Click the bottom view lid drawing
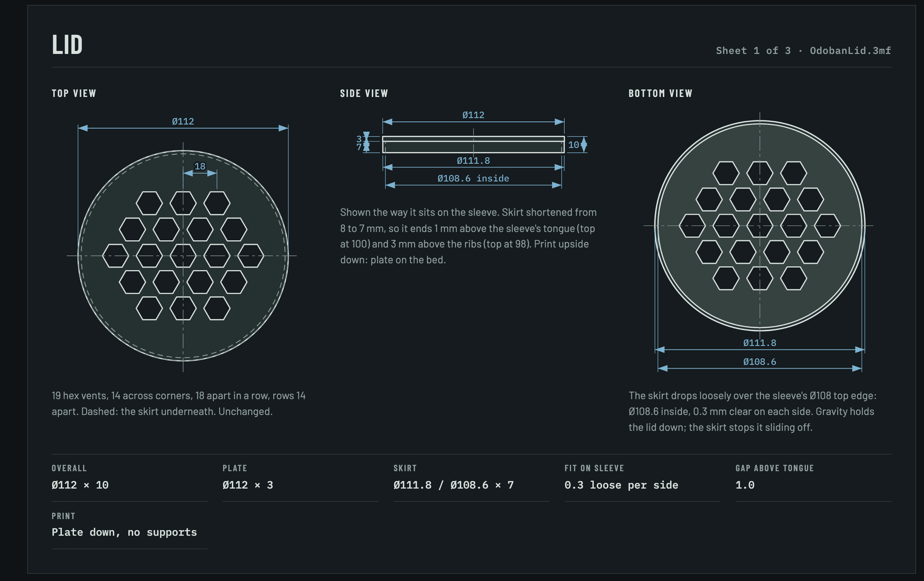Viewport: 924px width, 581px height. coord(759,226)
